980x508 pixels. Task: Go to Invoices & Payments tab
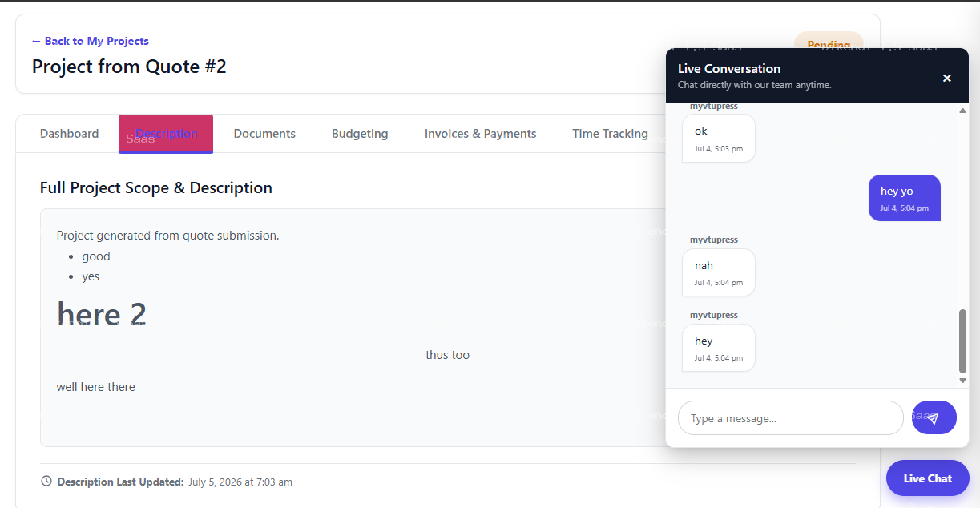(481, 134)
